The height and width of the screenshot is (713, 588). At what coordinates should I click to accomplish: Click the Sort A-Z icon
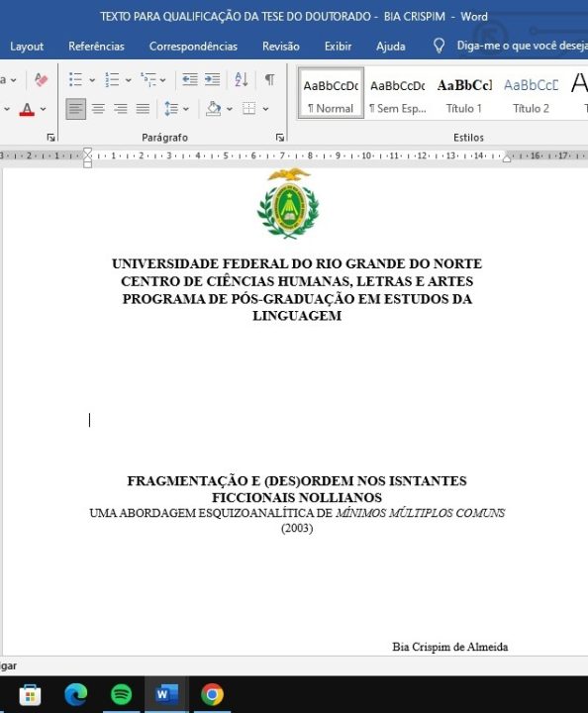[242, 79]
